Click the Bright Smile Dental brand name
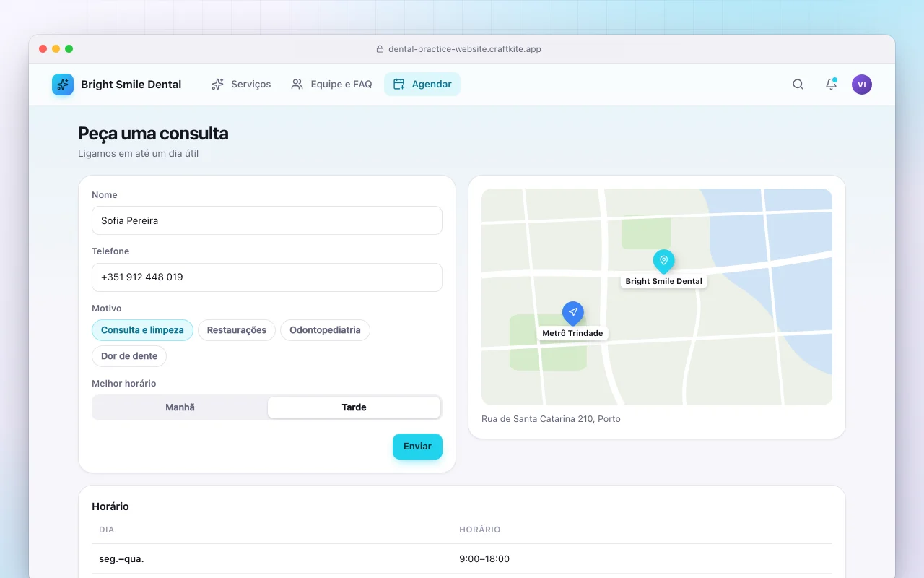Image resolution: width=924 pixels, height=578 pixels. pos(131,85)
